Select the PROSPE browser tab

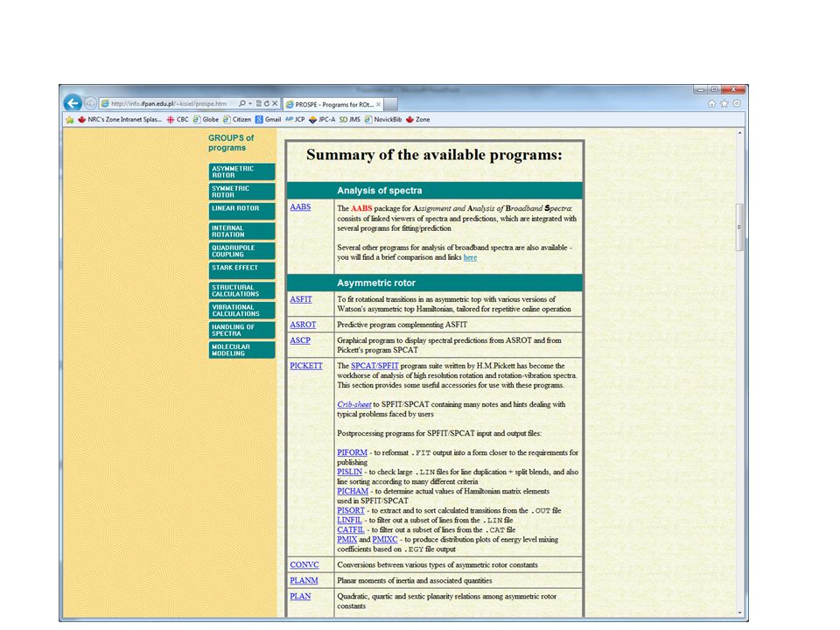tap(332, 104)
